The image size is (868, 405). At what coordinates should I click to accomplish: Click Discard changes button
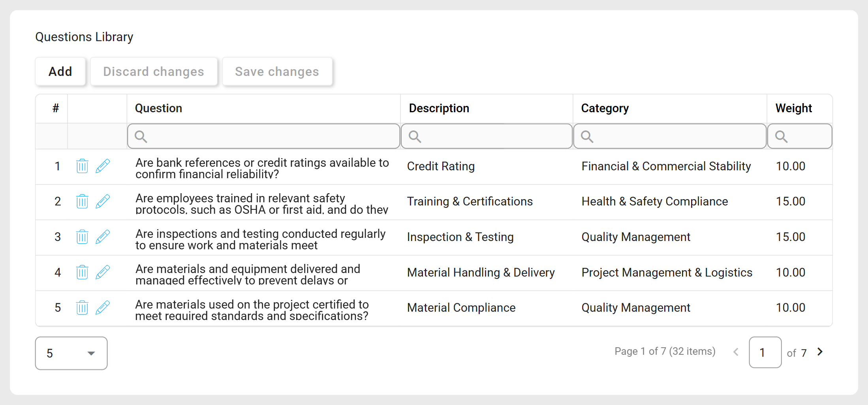(154, 72)
